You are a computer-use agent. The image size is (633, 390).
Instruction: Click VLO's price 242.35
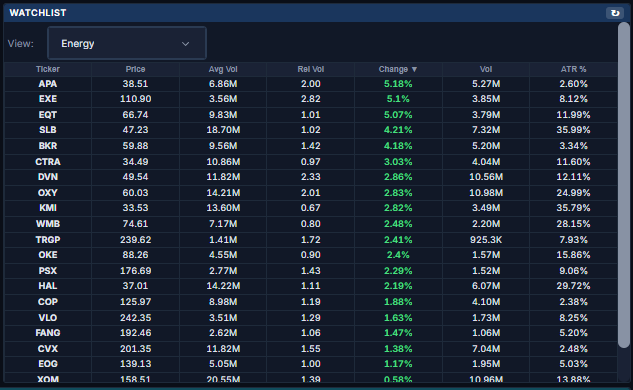(135, 317)
